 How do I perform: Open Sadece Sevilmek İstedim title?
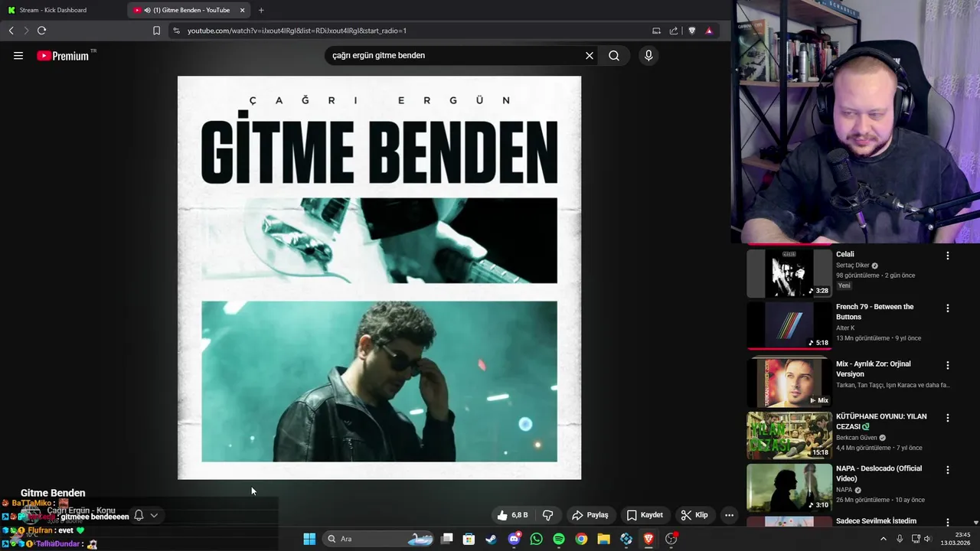[876, 521]
